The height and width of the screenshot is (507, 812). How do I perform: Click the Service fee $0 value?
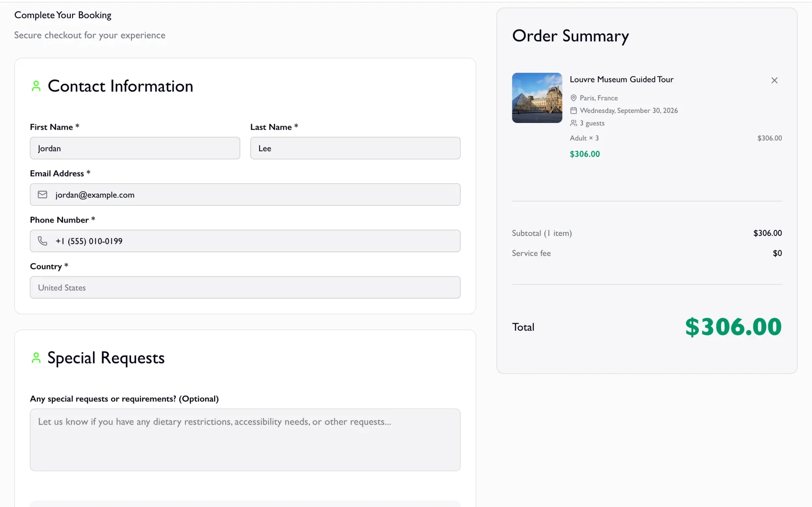[x=777, y=253]
